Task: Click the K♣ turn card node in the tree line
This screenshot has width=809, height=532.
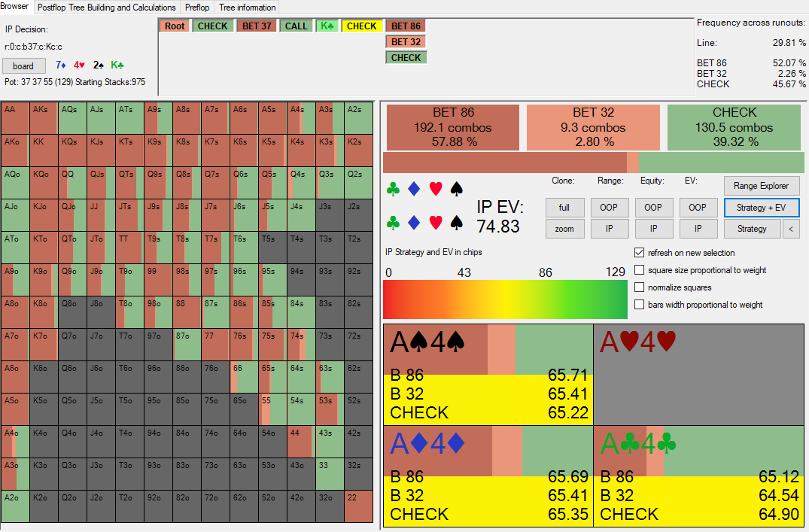Action: 327,26
